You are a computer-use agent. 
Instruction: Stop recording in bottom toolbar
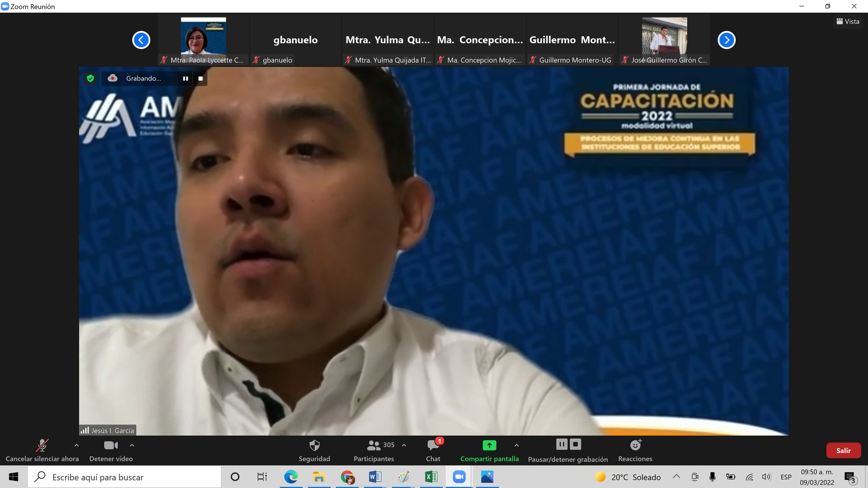575,444
